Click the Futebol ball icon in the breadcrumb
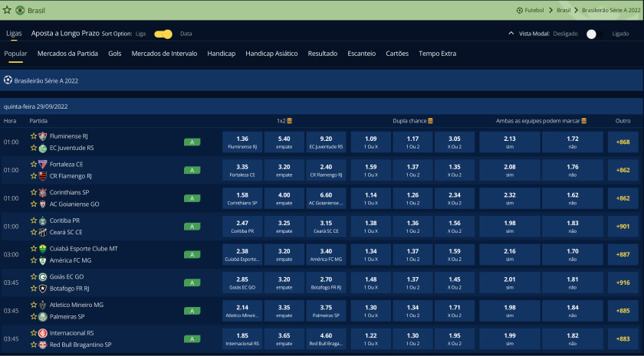The height and width of the screenshot is (356, 644). (520, 10)
